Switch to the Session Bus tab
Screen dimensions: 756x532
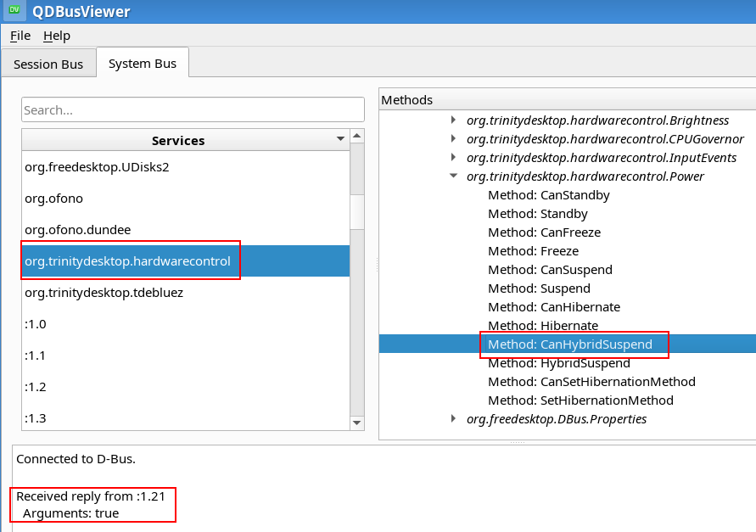tap(48, 64)
